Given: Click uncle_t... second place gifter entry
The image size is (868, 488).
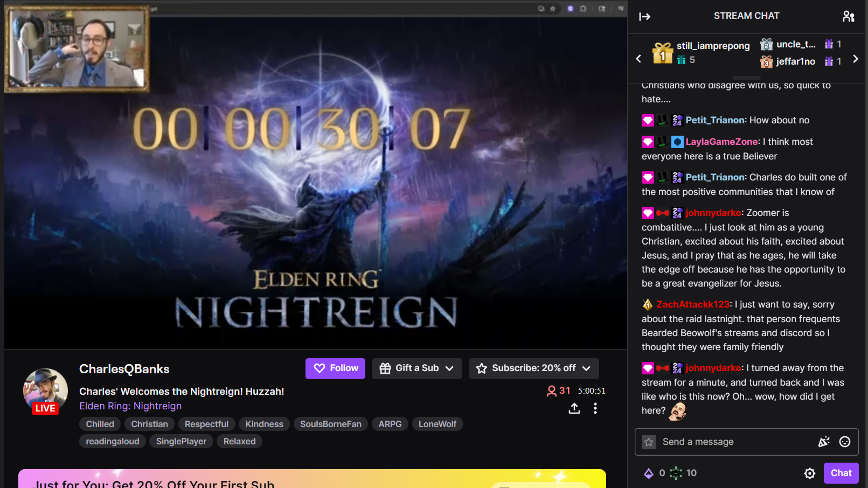Looking at the screenshot, I should pyautogui.click(x=801, y=44).
